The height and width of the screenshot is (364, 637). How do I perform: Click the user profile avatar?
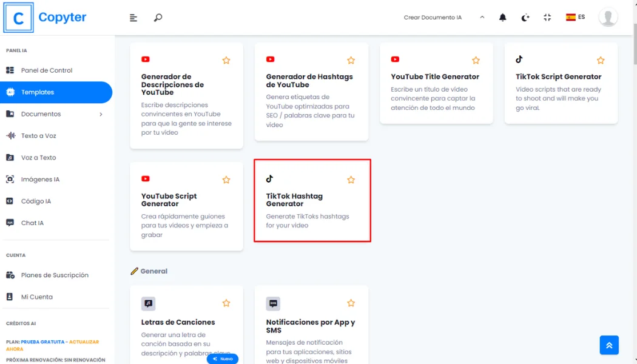click(x=608, y=18)
